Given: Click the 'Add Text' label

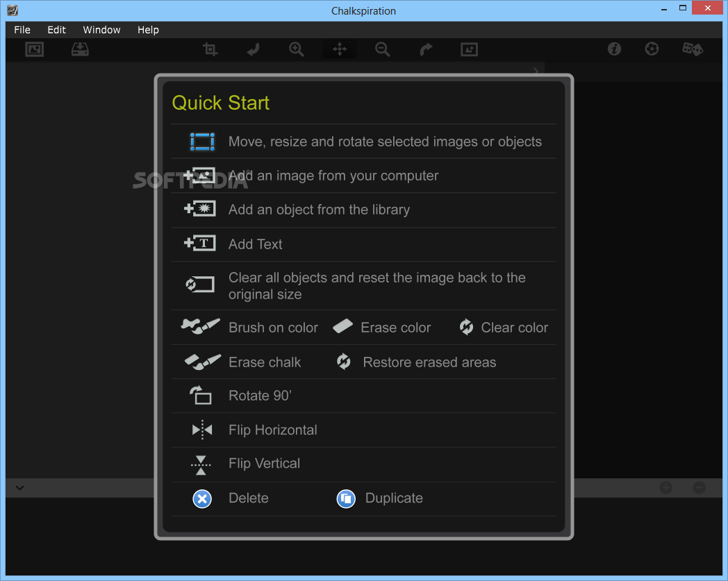Looking at the screenshot, I should [x=256, y=244].
